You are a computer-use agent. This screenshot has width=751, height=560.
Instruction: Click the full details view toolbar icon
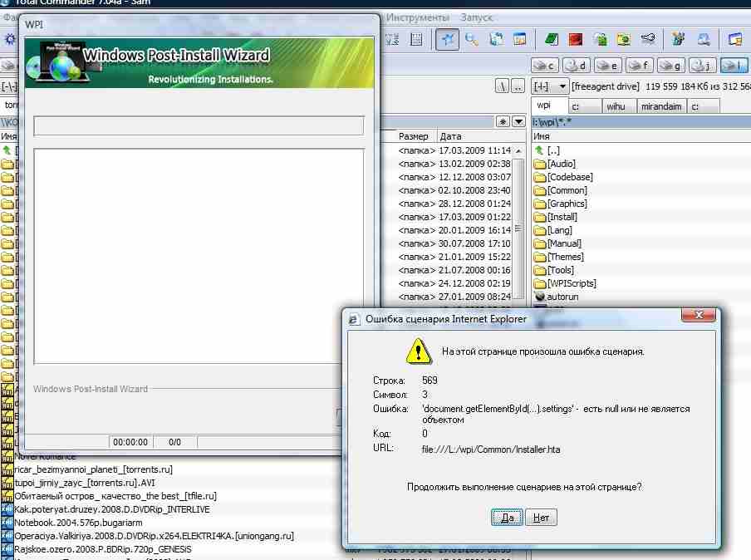coord(417,39)
